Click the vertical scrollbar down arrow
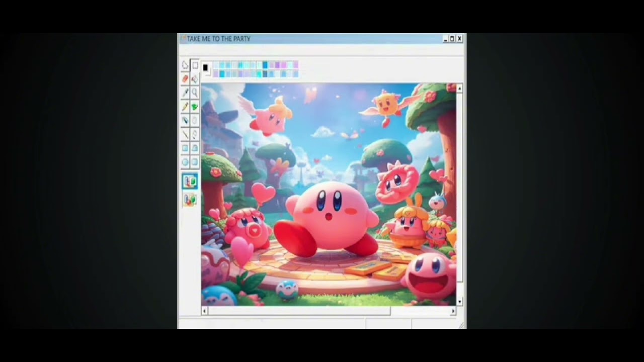The width and height of the screenshot is (644, 362). click(x=459, y=302)
